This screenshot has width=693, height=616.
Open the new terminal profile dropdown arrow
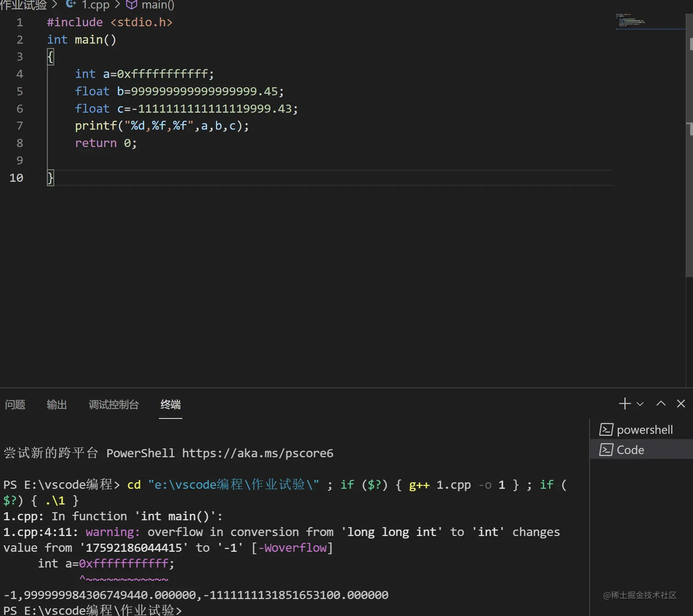(640, 404)
